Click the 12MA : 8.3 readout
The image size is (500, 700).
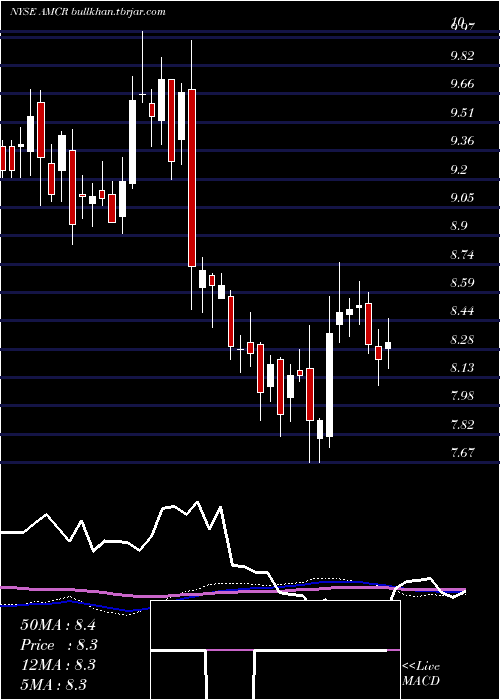(x=58, y=665)
